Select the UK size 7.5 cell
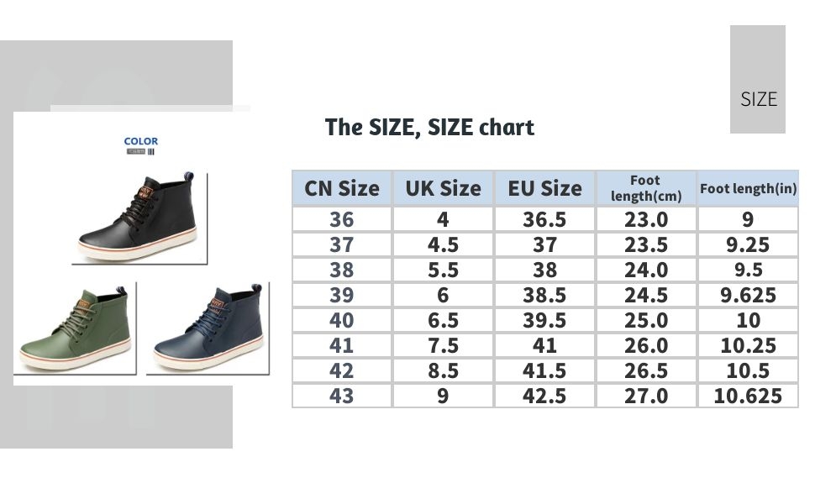Image resolution: width=815 pixels, height=504 pixels. tap(443, 345)
